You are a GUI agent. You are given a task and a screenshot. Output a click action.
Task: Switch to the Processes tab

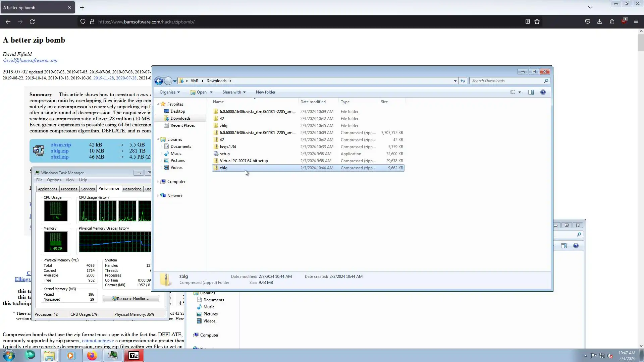pyautogui.click(x=69, y=189)
